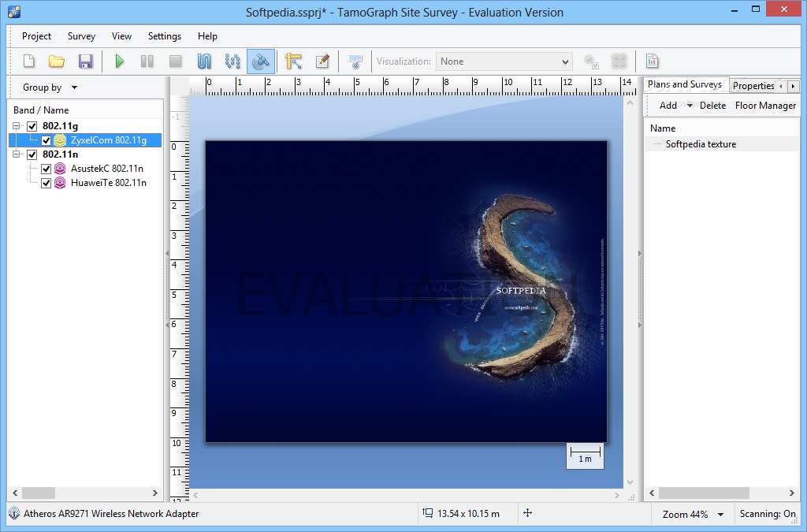The width and height of the screenshot is (807, 532).
Task: Click the four-circle all APs icon
Action: pos(619,61)
